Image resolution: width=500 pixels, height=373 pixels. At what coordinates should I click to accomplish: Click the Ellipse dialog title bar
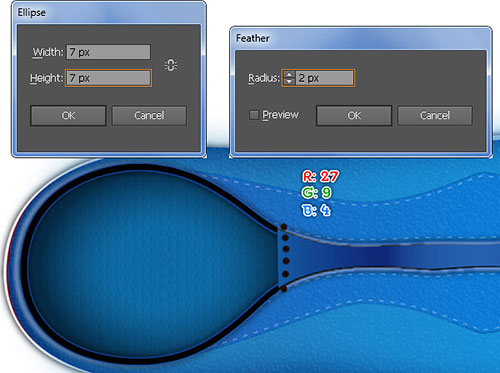tap(109, 13)
